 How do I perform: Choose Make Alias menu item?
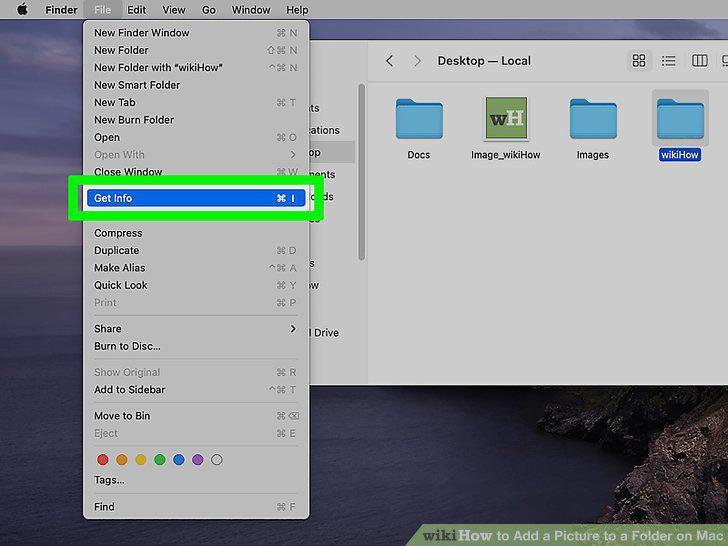pos(195,268)
